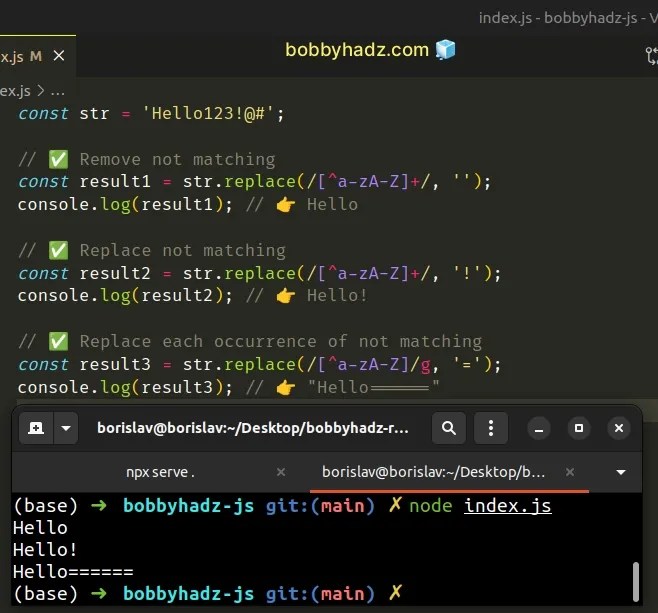Expand the new-tab dropdown arrow in terminal header
The image size is (658, 613).
pos(66,428)
